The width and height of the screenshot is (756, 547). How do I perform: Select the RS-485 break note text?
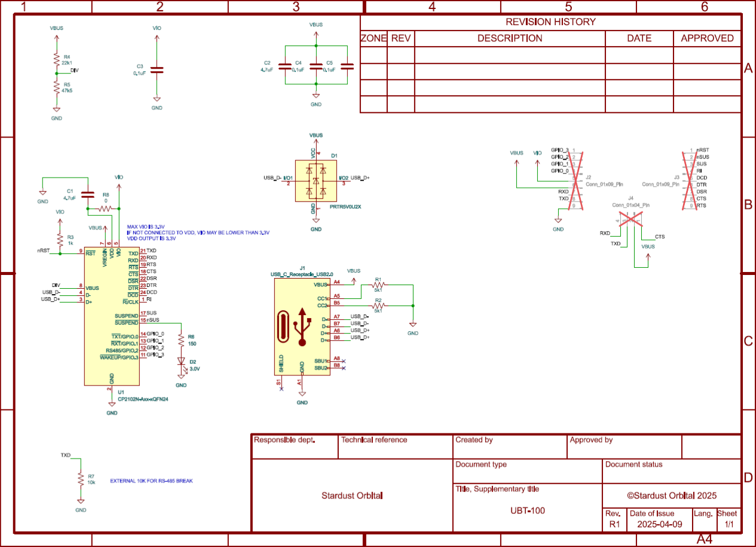tap(151, 481)
